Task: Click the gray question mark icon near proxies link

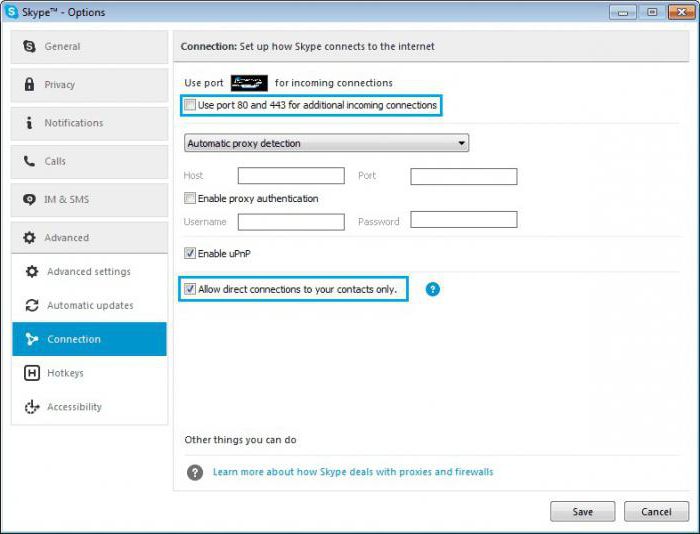Action: pyautogui.click(x=195, y=472)
